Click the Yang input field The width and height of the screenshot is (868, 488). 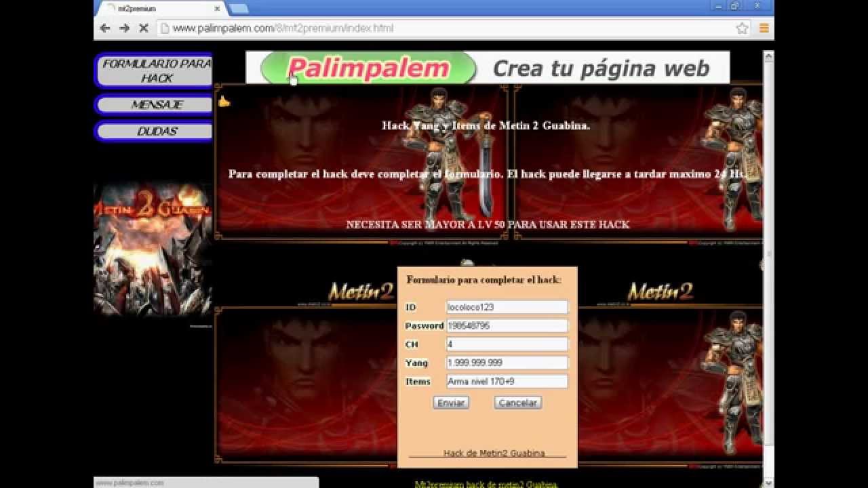coord(507,363)
